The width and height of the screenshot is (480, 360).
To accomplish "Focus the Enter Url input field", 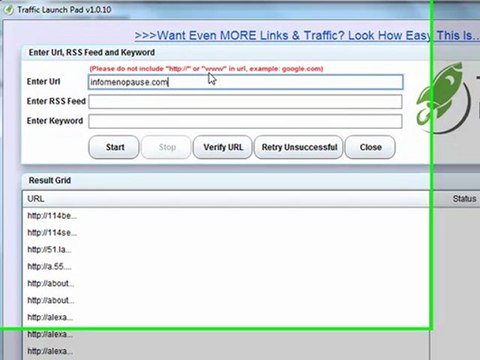I will 245,82.
